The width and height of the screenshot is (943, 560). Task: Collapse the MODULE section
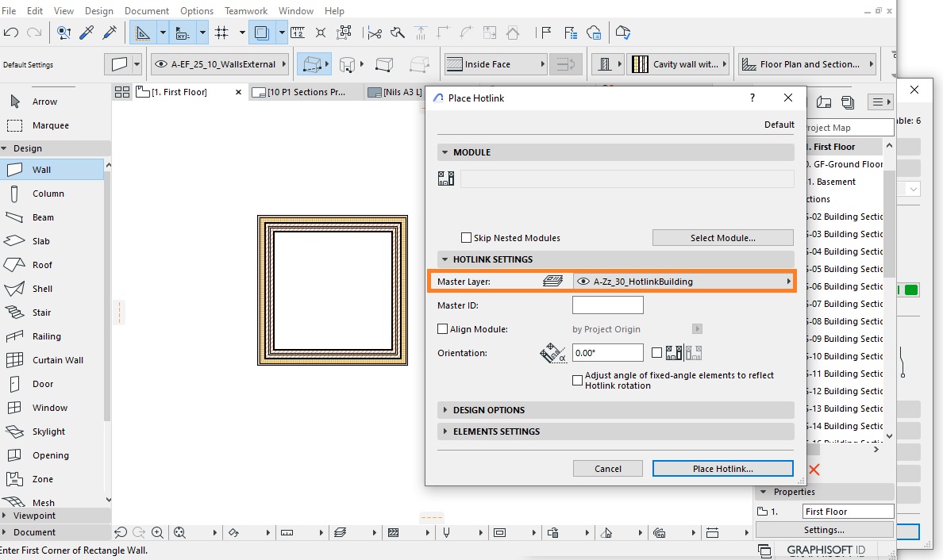(445, 152)
